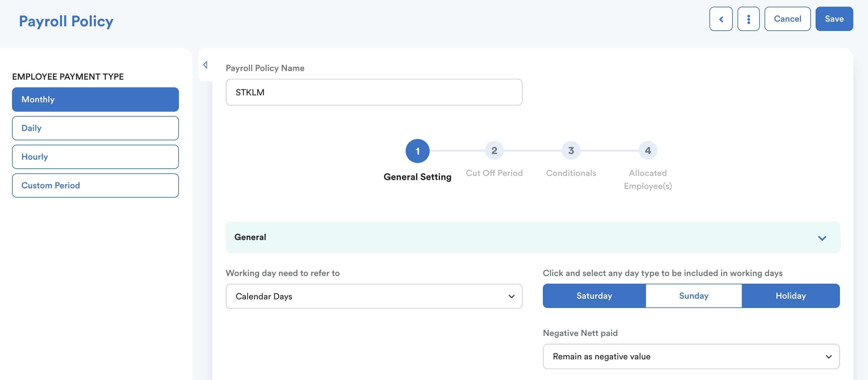The width and height of the screenshot is (868, 380).
Task: Click the back arrow button in header
Action: (721, 19)
